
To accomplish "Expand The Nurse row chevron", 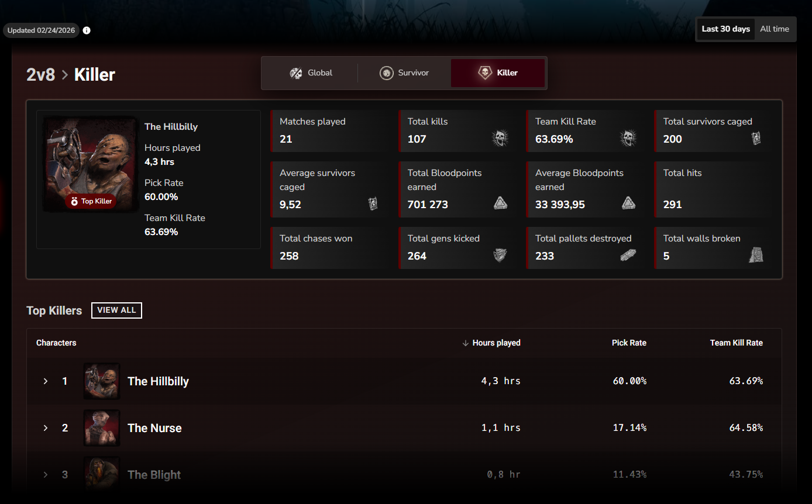I will tap(46, 428).
